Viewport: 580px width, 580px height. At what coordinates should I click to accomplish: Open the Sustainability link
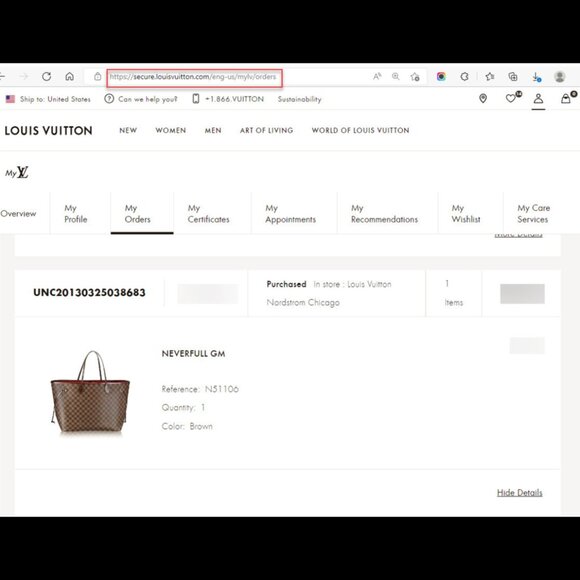click(300, 99)
